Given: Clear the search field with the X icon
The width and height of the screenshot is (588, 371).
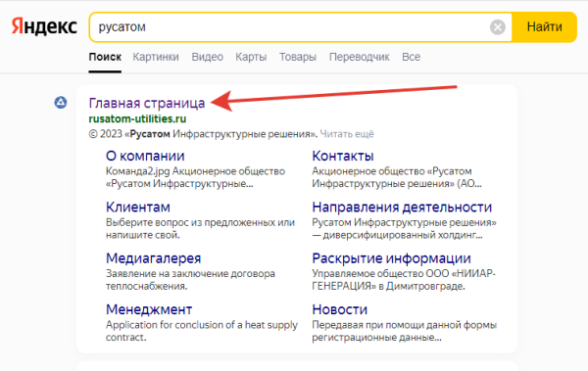Looking at the screenshot, I should pyautogui.click(x=498, y=27).
